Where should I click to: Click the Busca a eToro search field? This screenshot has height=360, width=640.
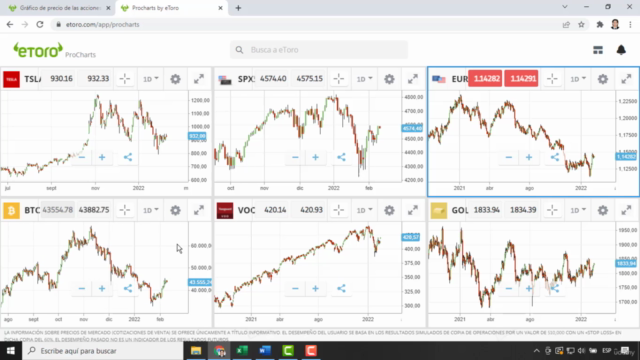coord(319,50)
